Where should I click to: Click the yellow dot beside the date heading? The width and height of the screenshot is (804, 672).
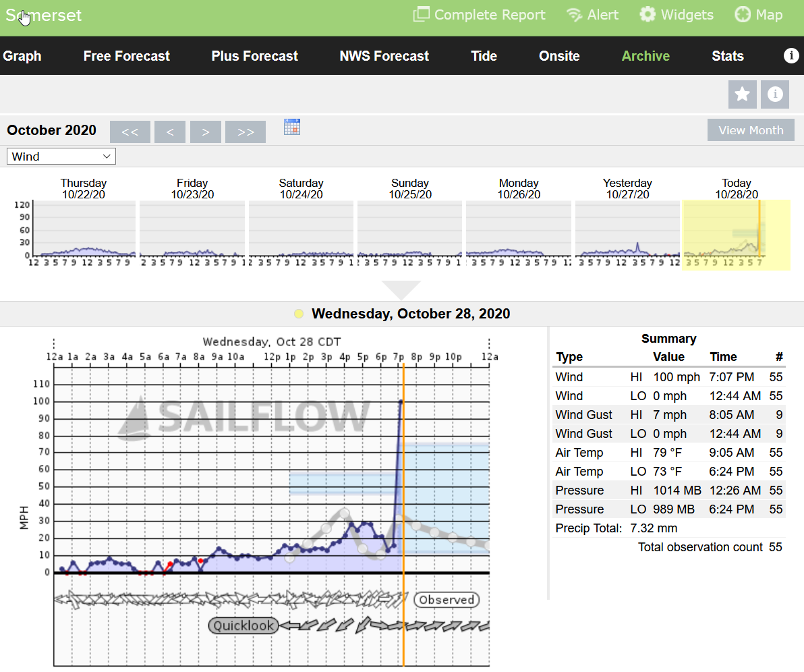(298, 314)
